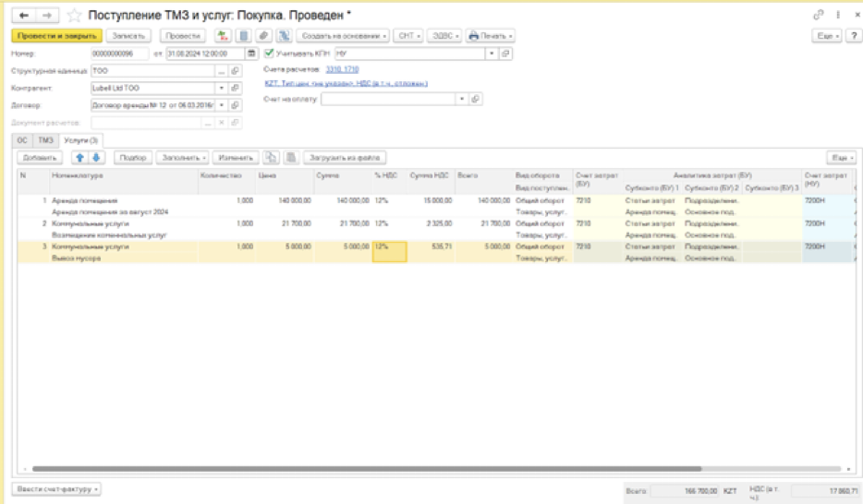Click the back navigation arrow

pos(25,15)
